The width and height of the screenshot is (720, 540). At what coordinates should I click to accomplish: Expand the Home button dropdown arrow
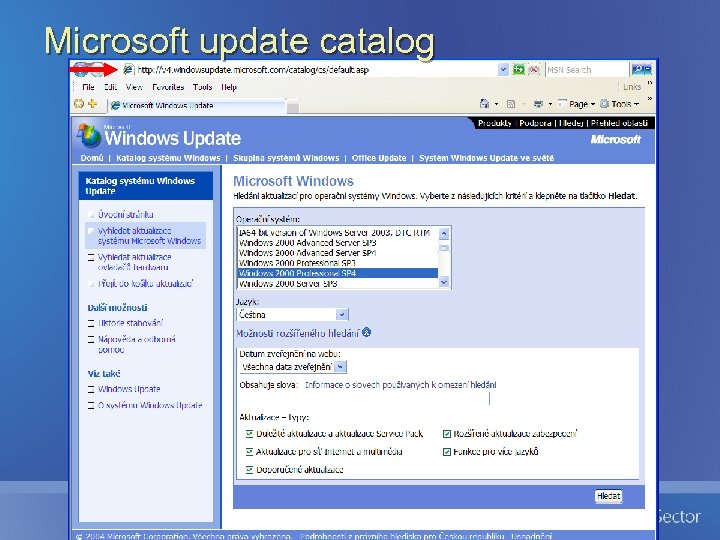click(496, 104)
